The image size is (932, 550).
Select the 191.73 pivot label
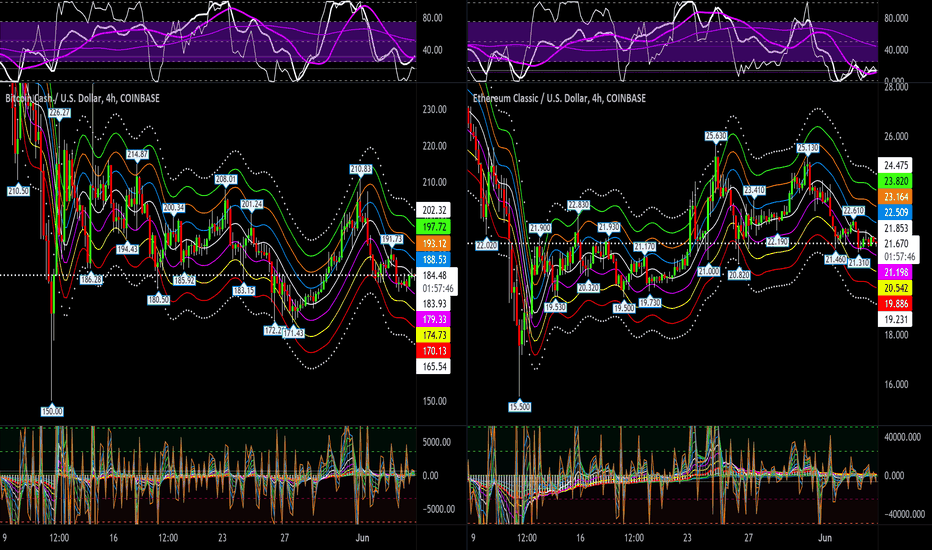pos(392,238)
